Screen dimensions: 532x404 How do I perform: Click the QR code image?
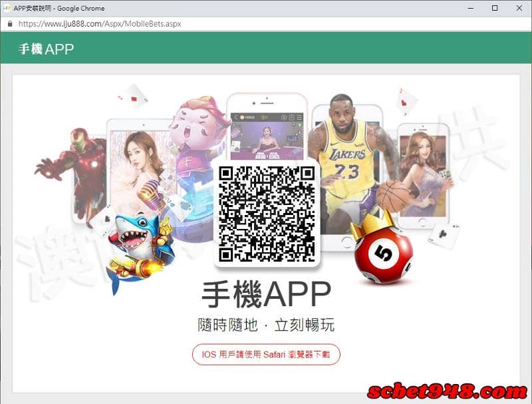click(x=267, y=214)
